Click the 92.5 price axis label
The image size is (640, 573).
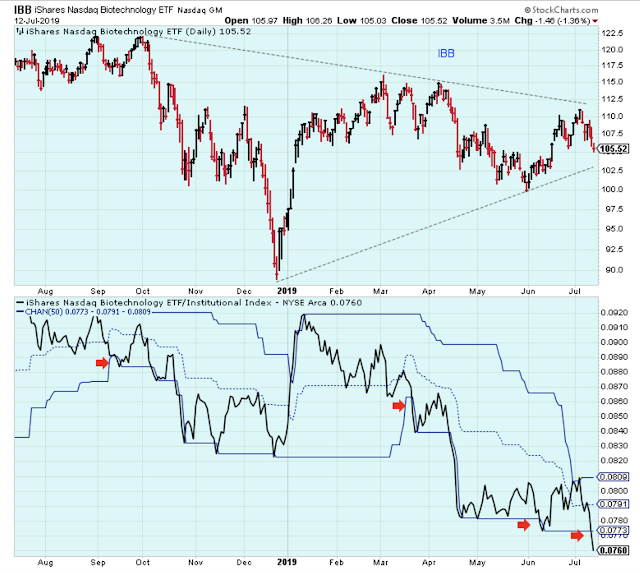point(613,249)
